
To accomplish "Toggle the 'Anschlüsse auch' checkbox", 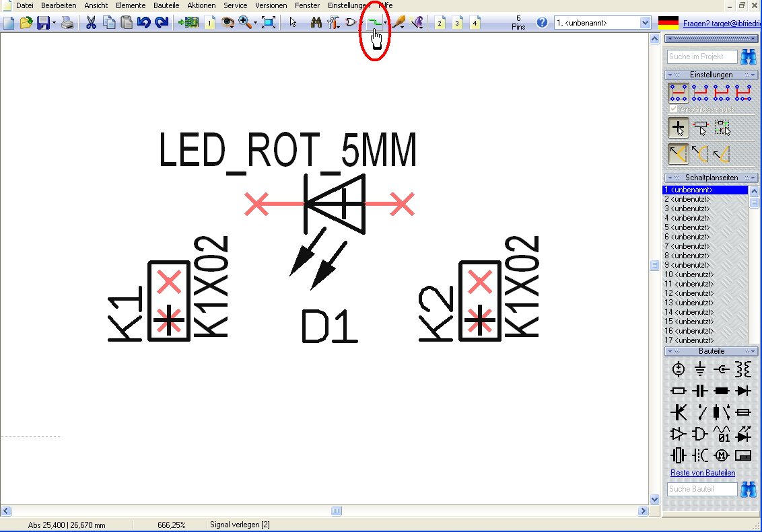I will tap(674, 109).
